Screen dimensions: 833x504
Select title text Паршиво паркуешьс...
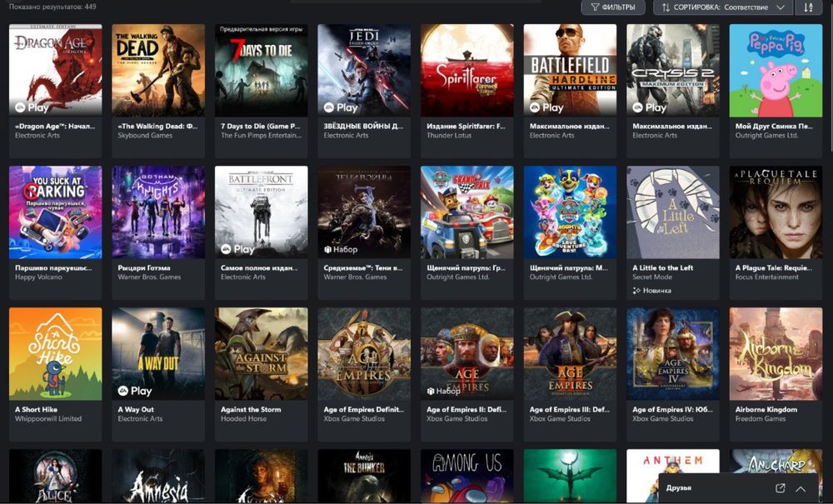pos(53,268)
